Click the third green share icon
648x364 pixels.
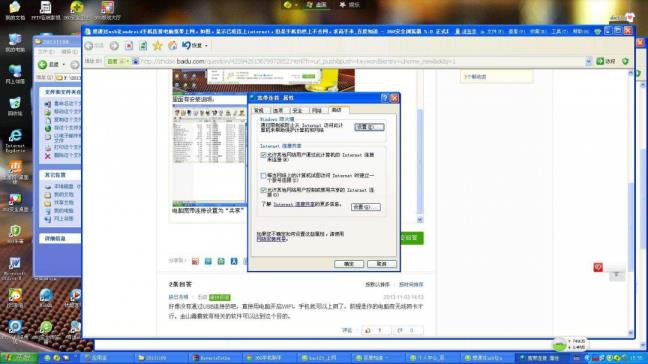coord(221,261)
